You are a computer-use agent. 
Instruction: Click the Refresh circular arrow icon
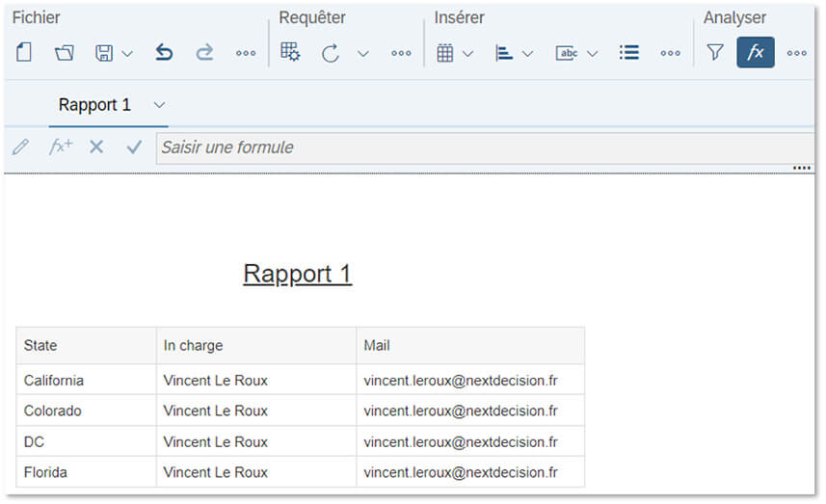click(331, 53)
